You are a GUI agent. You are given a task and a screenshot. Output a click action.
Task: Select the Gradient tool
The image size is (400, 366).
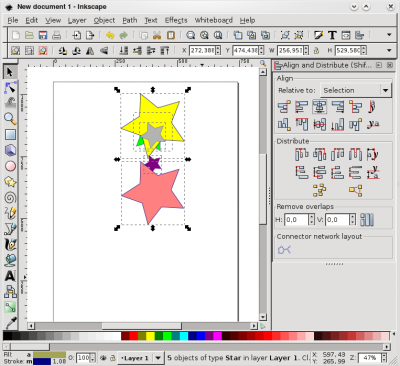click(10, 307)
